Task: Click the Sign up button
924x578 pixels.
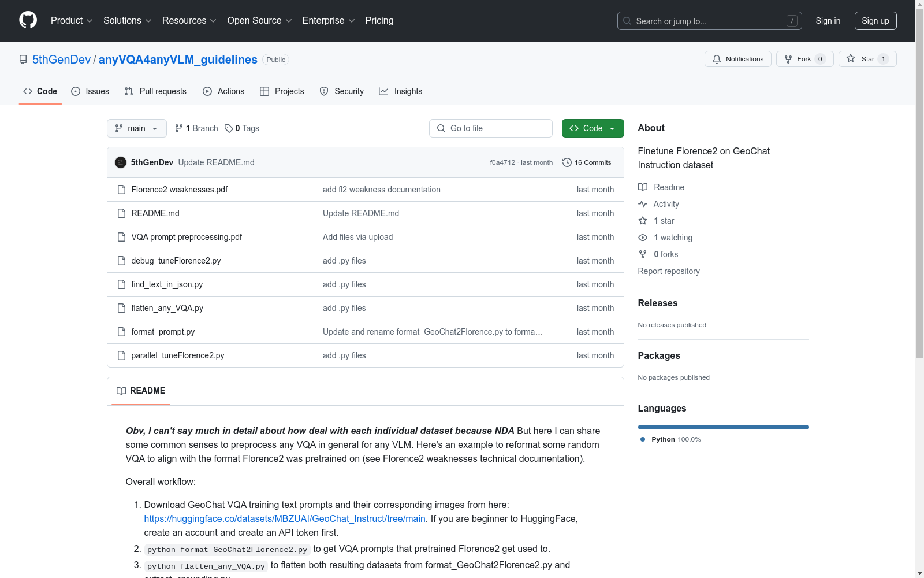Action: (875, 21)
